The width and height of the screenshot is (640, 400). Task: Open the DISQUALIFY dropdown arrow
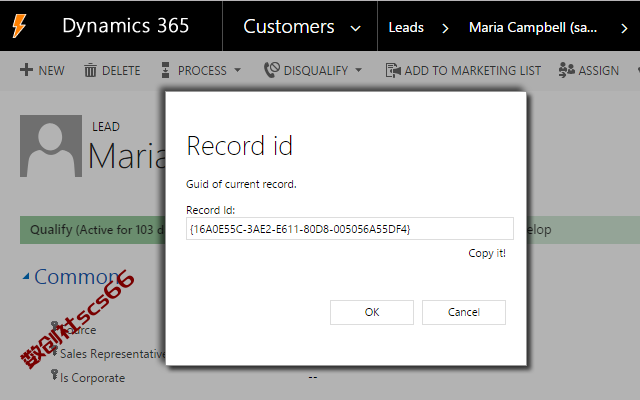click(359, 70)
